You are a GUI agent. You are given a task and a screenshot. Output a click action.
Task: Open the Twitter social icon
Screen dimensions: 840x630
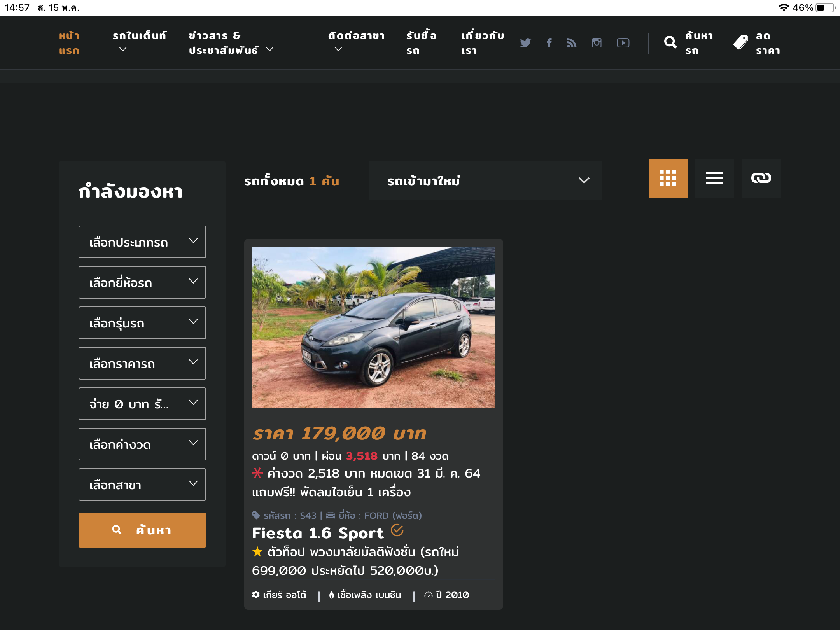pos(525,43)
